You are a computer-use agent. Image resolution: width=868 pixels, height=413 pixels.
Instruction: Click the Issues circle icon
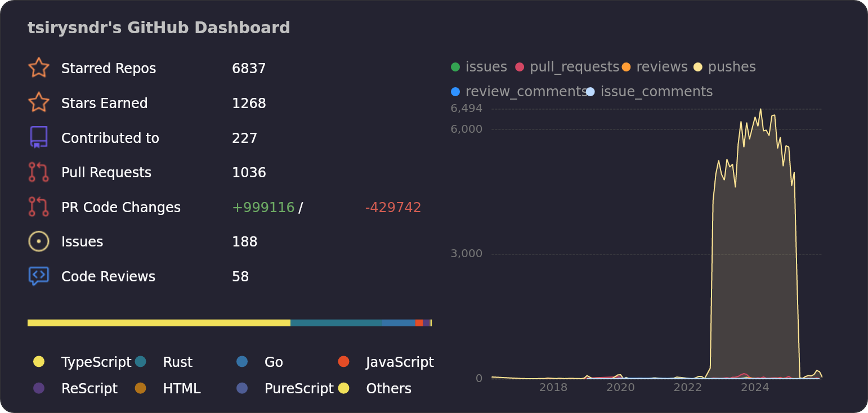pos(38,241)
